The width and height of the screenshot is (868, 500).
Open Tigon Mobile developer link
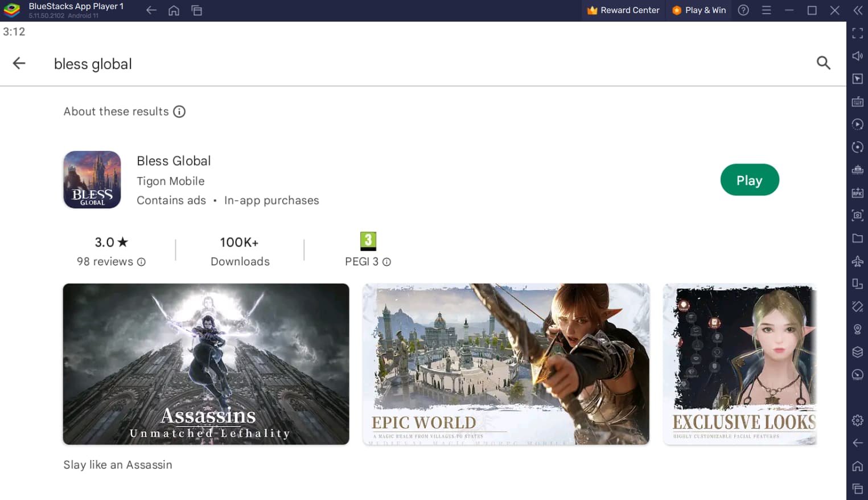(170, 181)
